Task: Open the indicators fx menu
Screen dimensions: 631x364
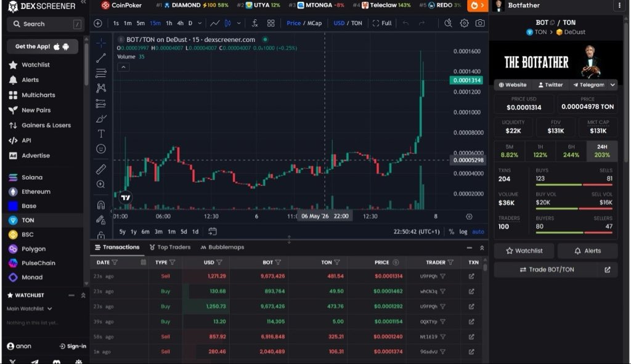Action: (x=254, y=23)
